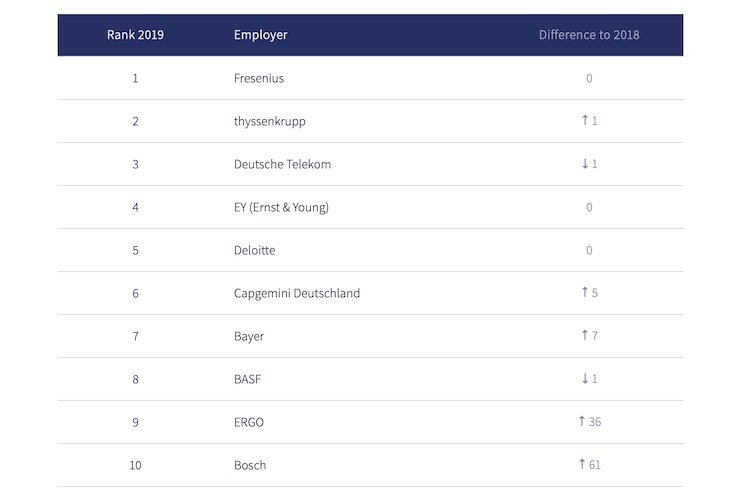Click the up arrow in Capgemini Deutschland row
750x500 pixels.
click(584, 293)
